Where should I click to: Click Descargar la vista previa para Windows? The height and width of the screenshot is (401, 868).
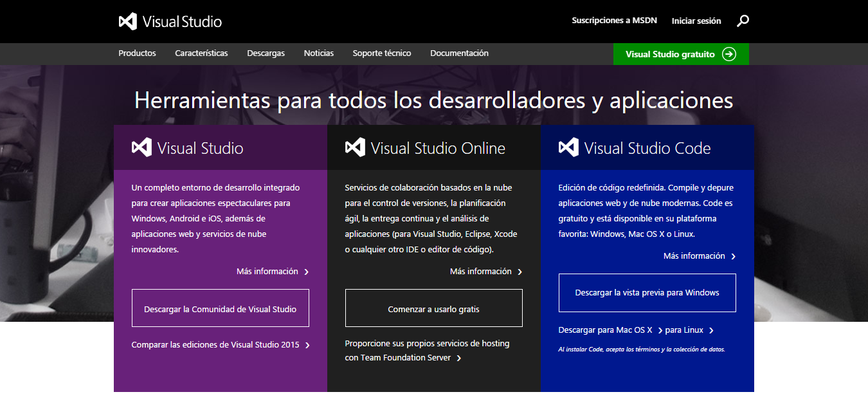click(x=647, y=292)
